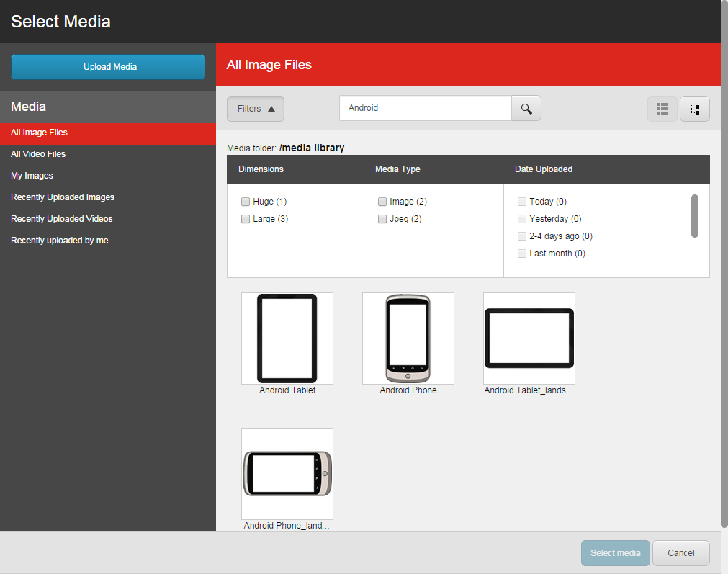728x574 pixels.
Task: Click the Dimensions column header
Action: (x=261, y=169)
